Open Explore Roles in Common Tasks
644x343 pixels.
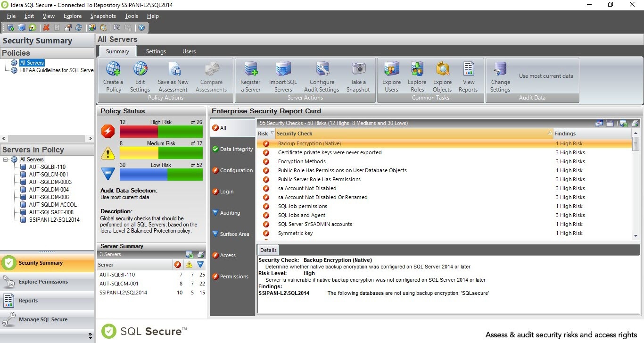417,77
